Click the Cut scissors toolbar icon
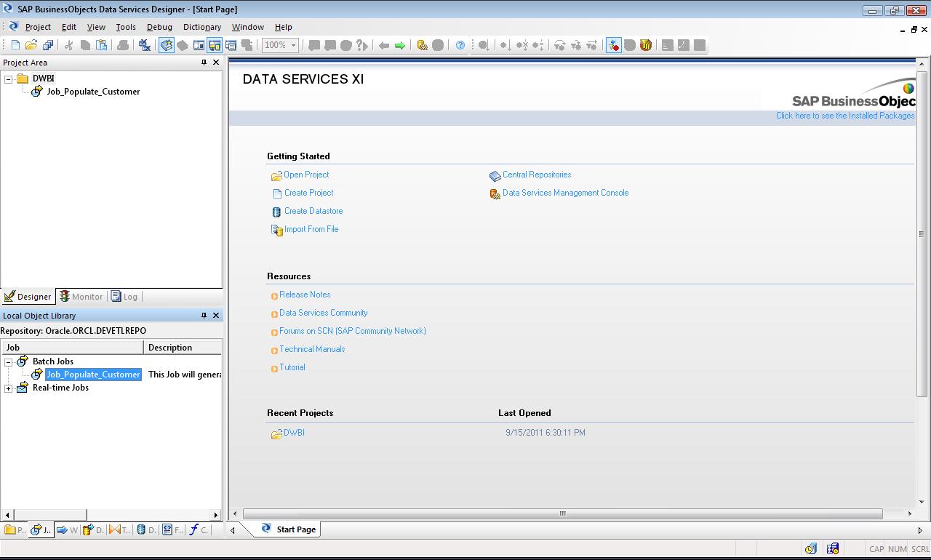Viewport: 931px width, 560px height. tap(69, 45)
